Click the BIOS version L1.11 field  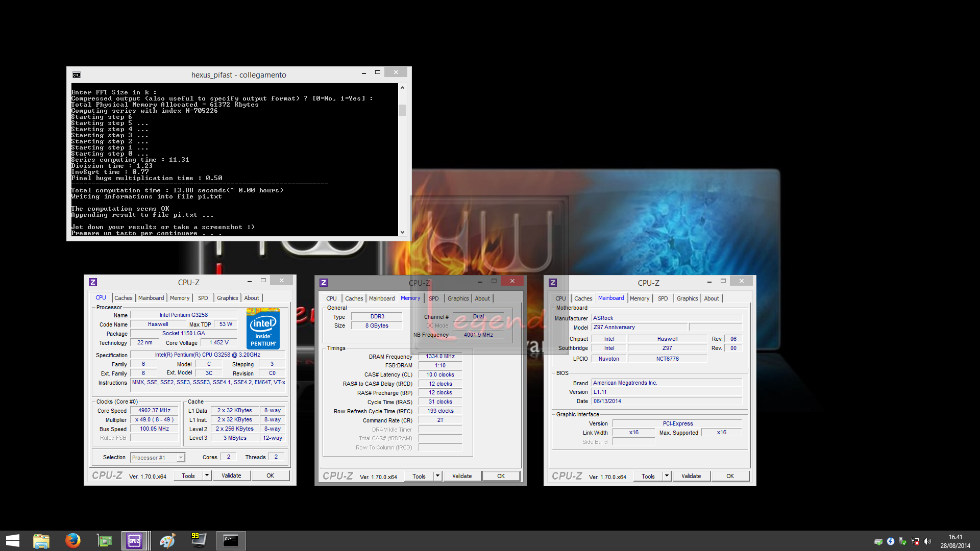(x=667, y=392)
